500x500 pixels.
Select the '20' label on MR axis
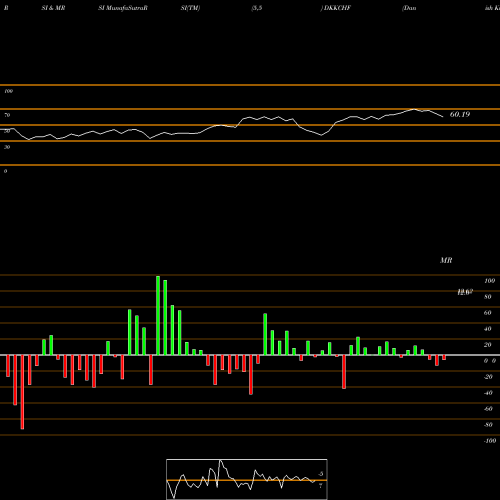tap(488, 345)
